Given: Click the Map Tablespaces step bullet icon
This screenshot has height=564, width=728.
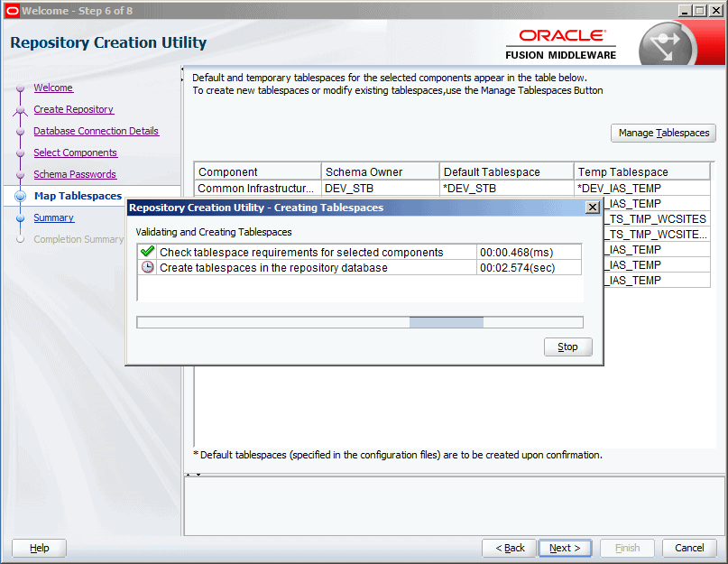Looking at the screenshot, I should [x=20, y=196].
